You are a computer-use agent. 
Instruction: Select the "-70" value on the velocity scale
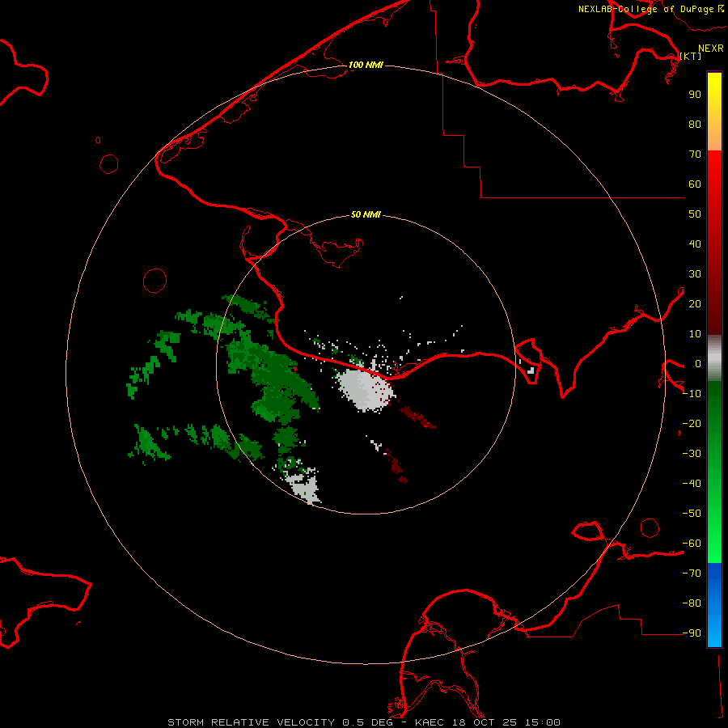(692, 573)
